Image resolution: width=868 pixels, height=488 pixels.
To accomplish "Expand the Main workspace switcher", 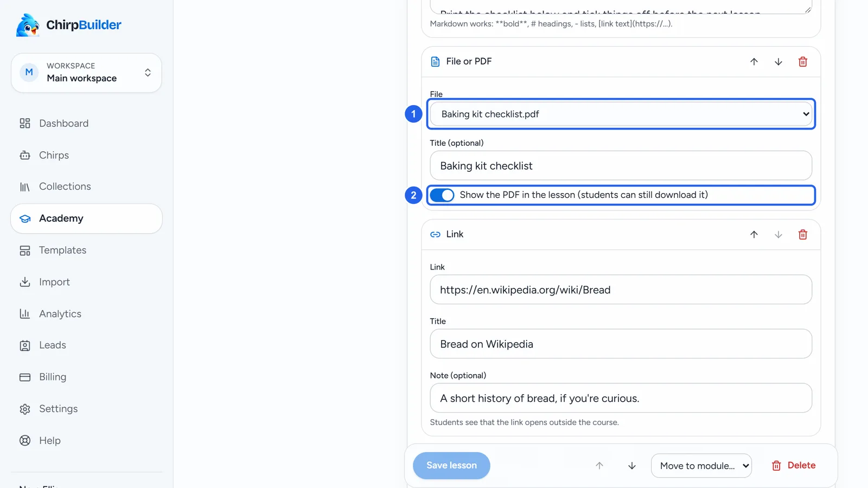I will coord(86,73).
